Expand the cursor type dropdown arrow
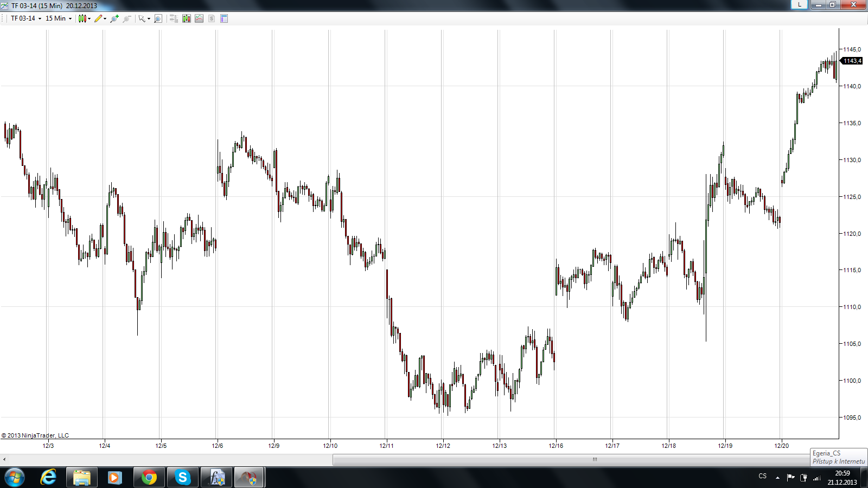This screenshot has width=868, height=488. click(149, 18)
